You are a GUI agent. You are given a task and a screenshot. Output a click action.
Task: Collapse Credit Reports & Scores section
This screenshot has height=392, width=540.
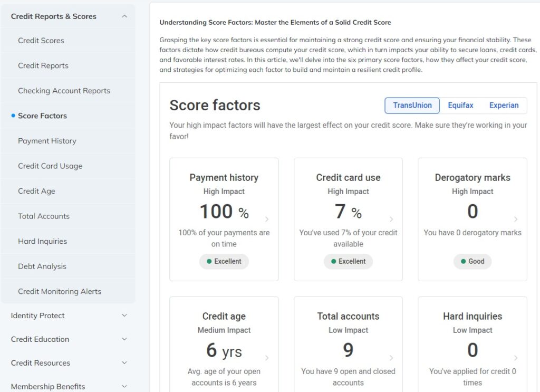pyautogui.click(x=124, y=16)
